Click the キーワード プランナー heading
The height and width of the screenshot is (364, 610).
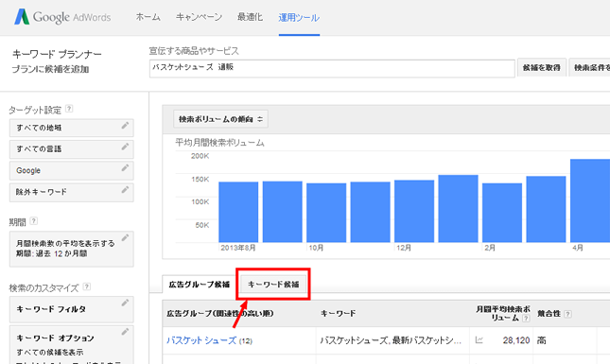point(57,54)
